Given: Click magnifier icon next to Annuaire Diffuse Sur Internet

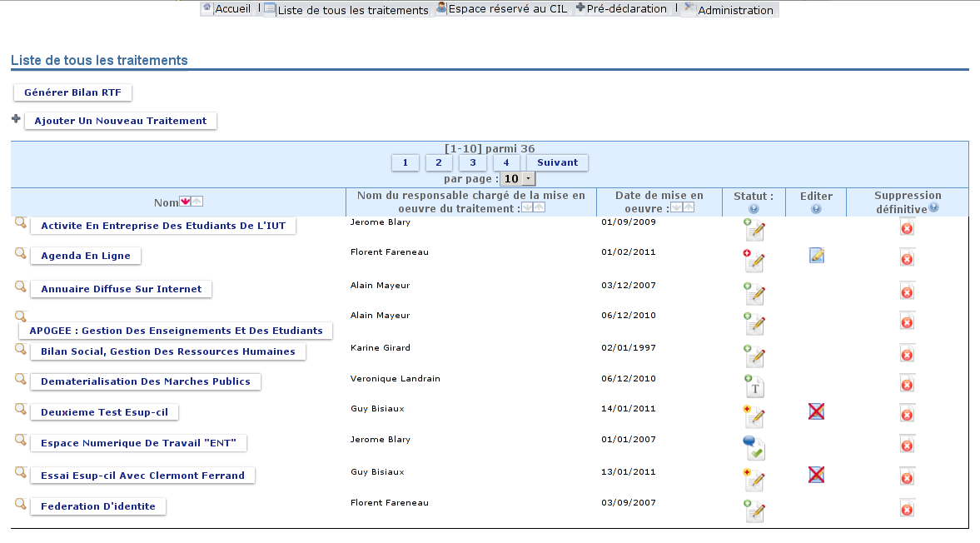Looking at the screenshot, I should pos(21,287).
